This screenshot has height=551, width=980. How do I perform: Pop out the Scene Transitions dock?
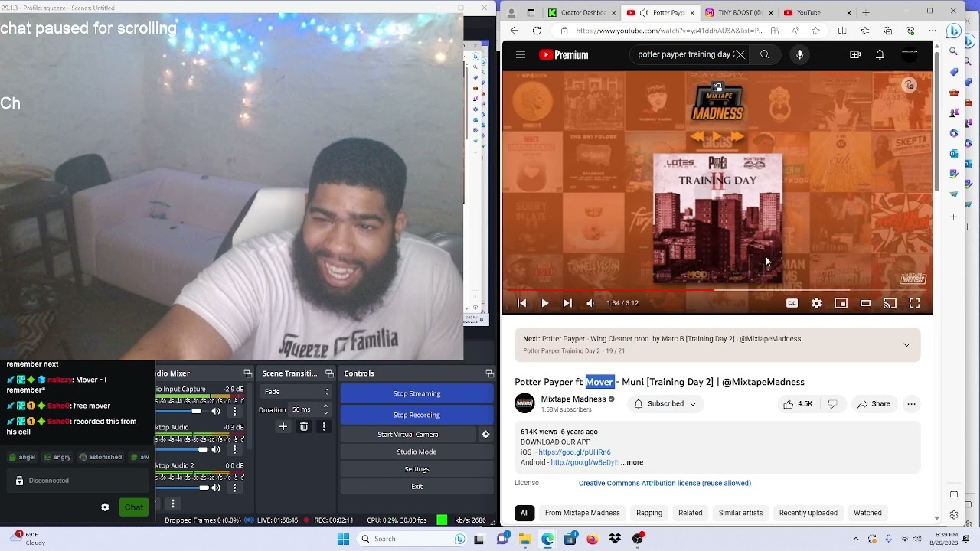tap(329, 373)
